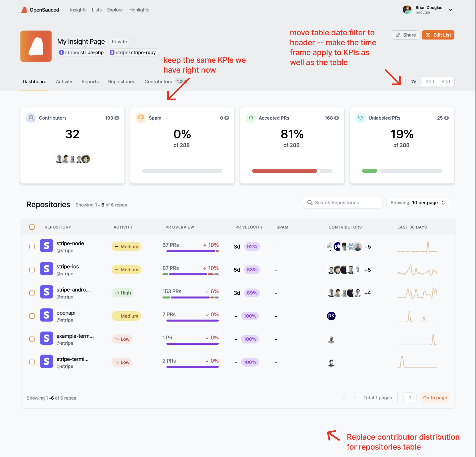
Task: Click the Edit List button
Action: 438,35
